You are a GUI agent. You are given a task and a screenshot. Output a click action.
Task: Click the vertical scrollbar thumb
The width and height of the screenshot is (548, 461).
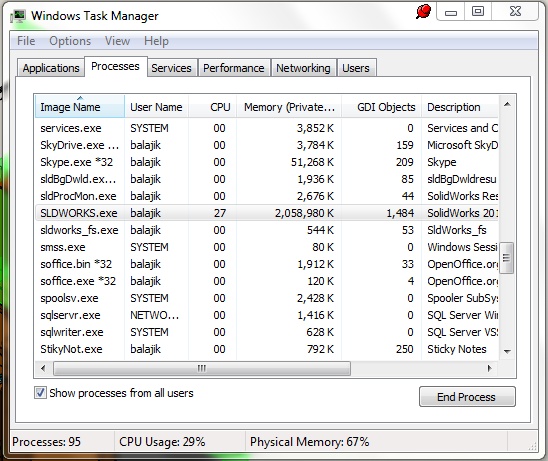(507, 258)
